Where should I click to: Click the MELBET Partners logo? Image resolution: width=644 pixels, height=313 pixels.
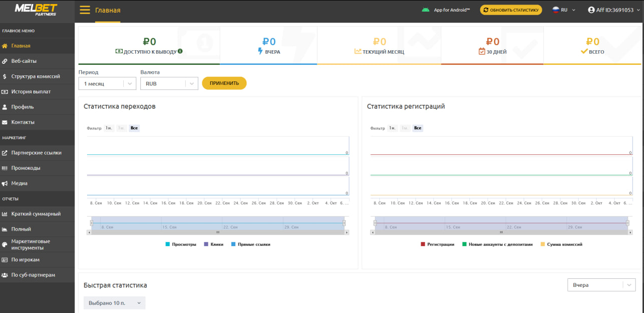pos(36,10)
